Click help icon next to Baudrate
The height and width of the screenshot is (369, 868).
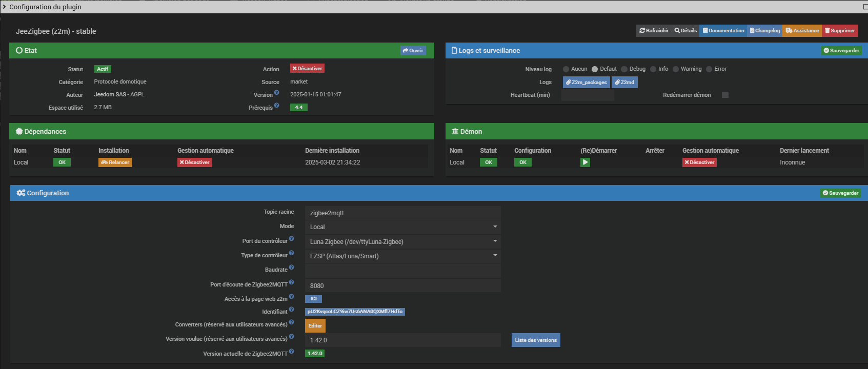pyautogui.click(x=291, y=268)
